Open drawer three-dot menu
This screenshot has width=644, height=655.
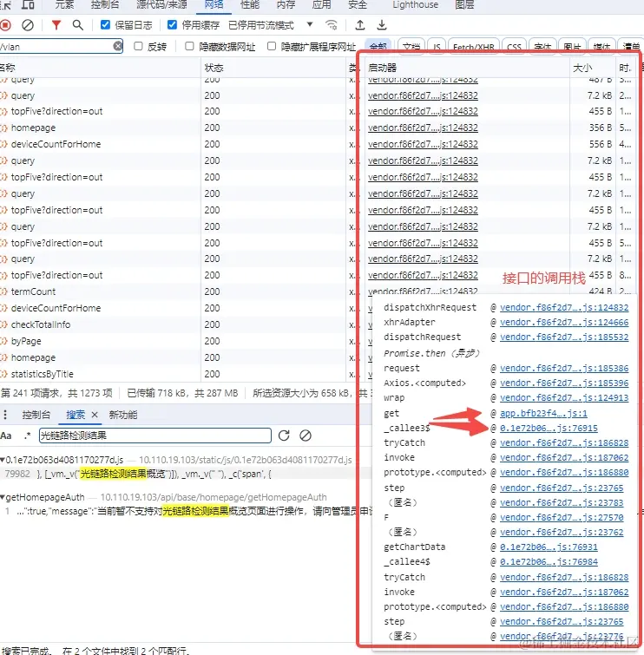[5, 415]
